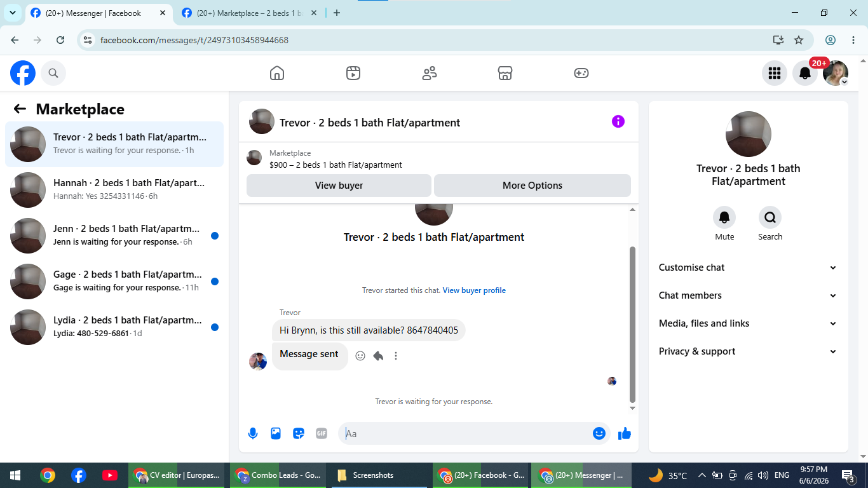
Task: Expand the Customise chat section
Action: (x=748, y=268)
